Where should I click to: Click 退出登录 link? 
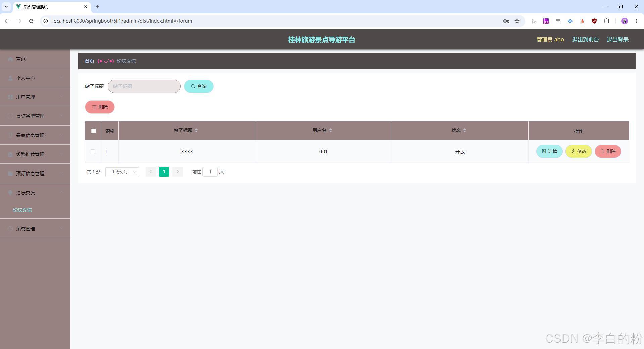click(x=617, y=39)
